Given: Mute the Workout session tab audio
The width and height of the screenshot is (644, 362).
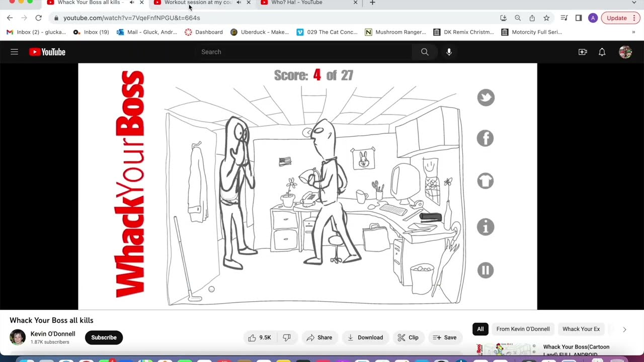Looking at the screenshot, I should click(x=239, y=3).
